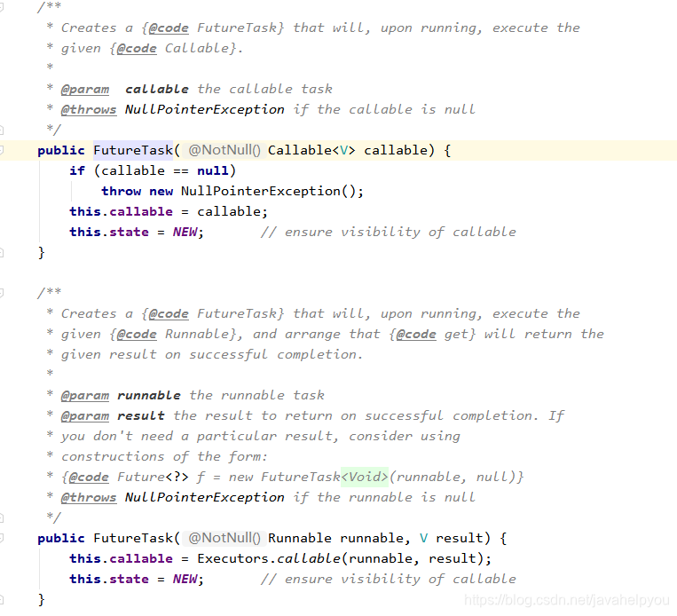Click NullPointerException in 'if the runnable is null'
The height and width of the screenshot is (616, 677).
click(x=205, y=497)
